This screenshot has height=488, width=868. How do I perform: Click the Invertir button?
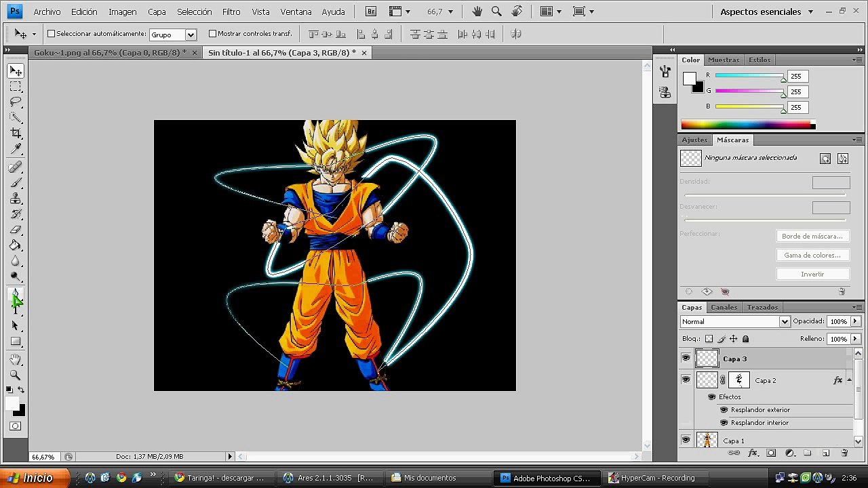coord(812,274)
